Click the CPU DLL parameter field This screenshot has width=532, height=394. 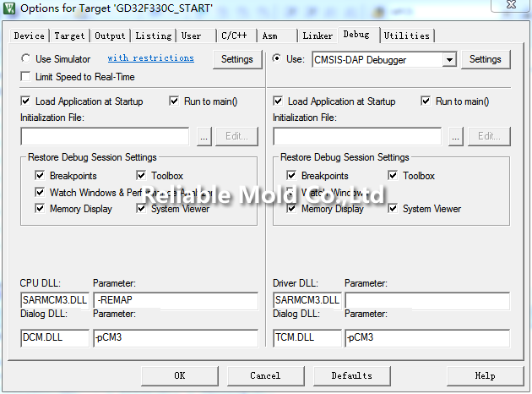coord(175,301)
